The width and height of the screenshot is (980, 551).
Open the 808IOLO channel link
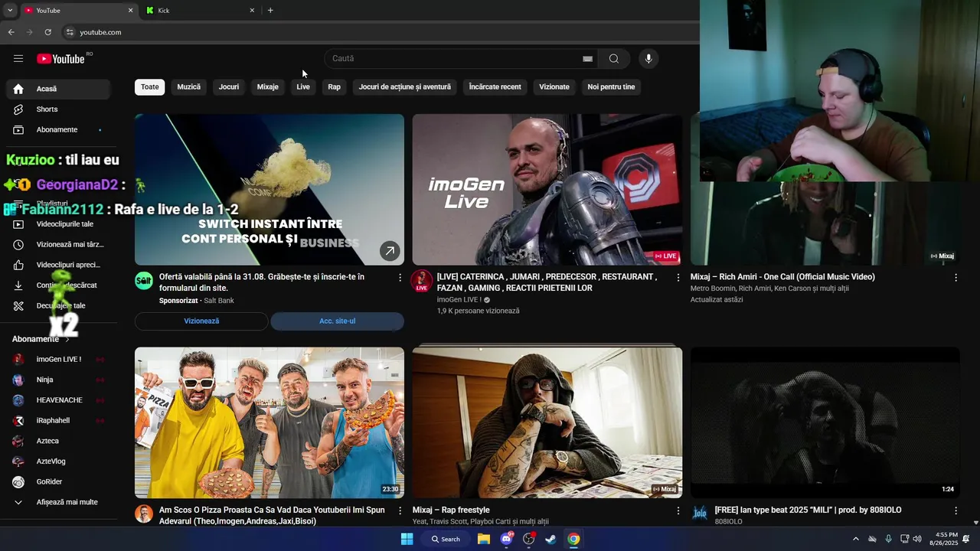coord(729,522)
